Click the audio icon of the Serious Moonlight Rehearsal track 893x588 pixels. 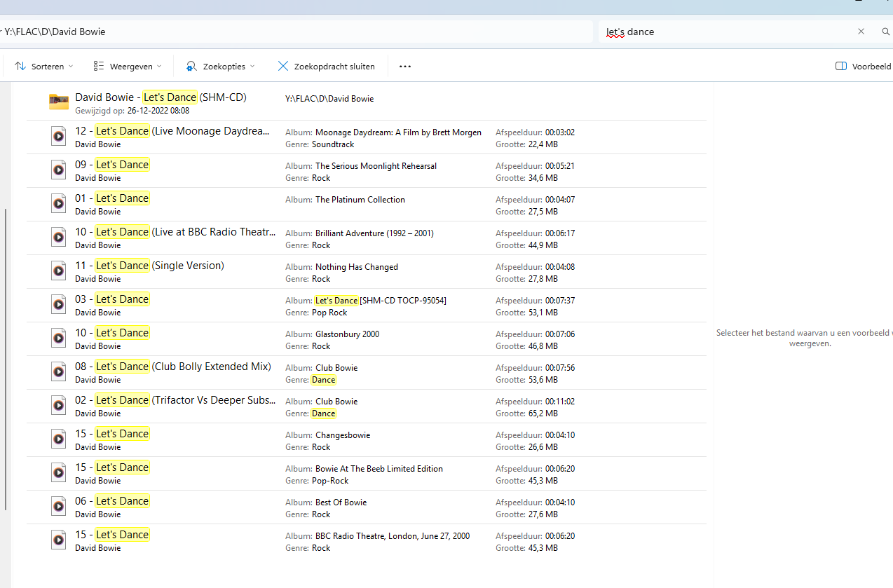click(59, 170)
